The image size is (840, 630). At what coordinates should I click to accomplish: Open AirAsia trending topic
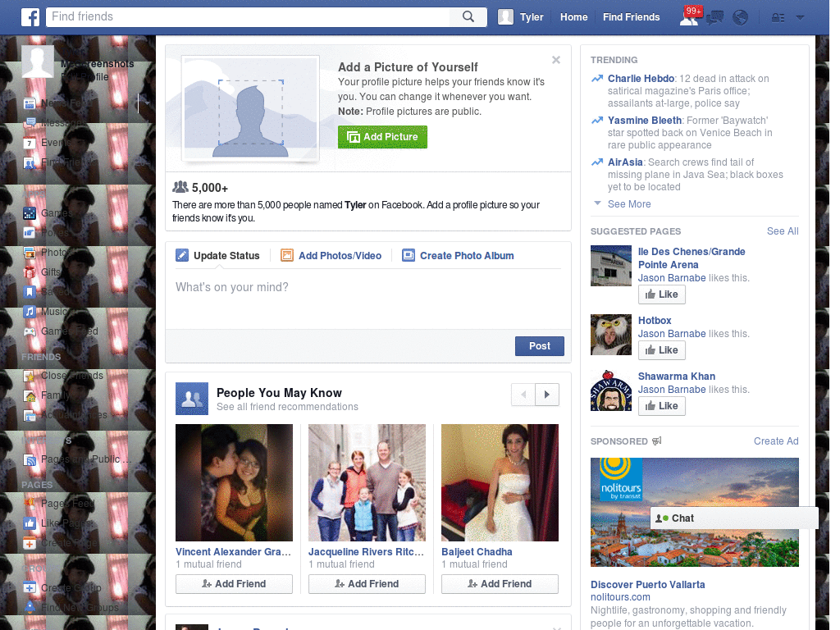coord(625,162)
